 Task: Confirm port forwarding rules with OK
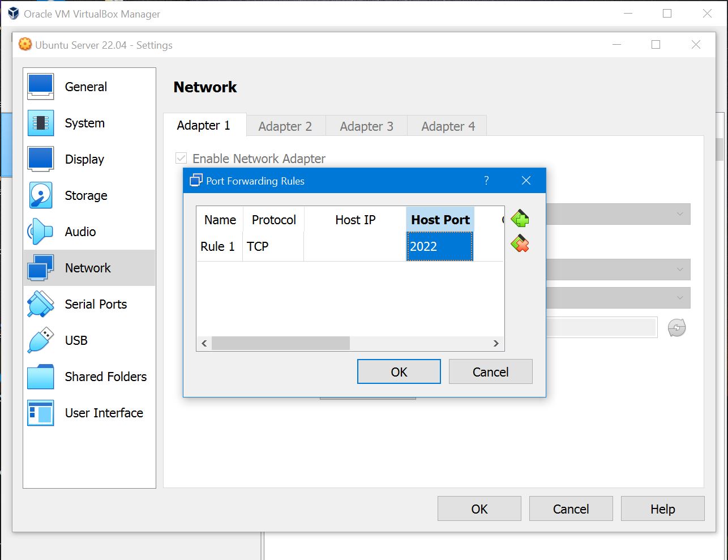[x=399, y=371]
